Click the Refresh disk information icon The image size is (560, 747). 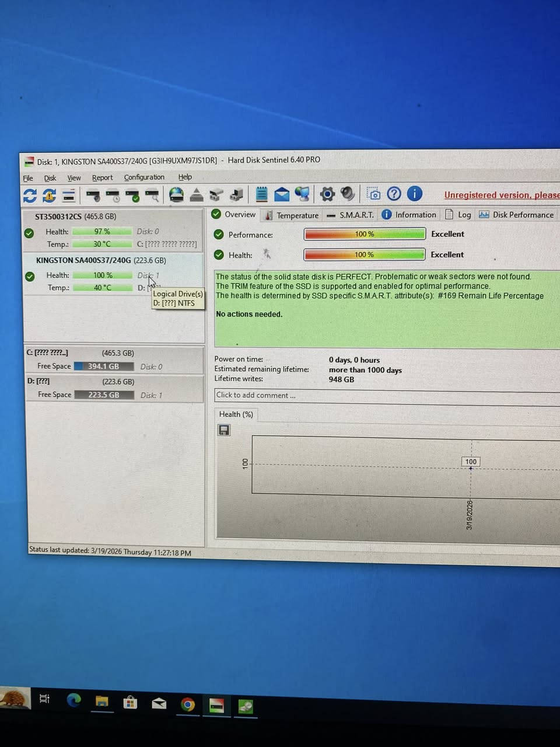(29, 195)
